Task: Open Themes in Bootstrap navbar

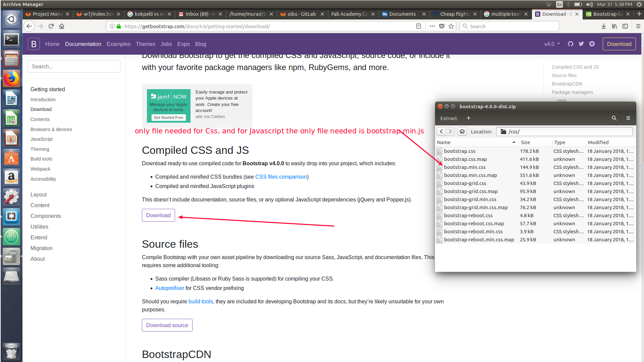Action: pyautogui.click(x=146, y=44)
